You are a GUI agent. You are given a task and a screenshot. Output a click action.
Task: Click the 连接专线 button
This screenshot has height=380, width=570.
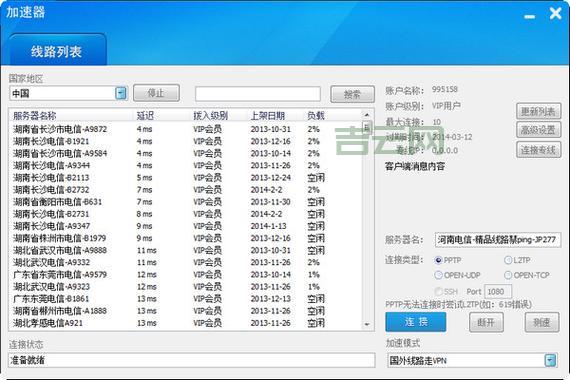point(538,149)
